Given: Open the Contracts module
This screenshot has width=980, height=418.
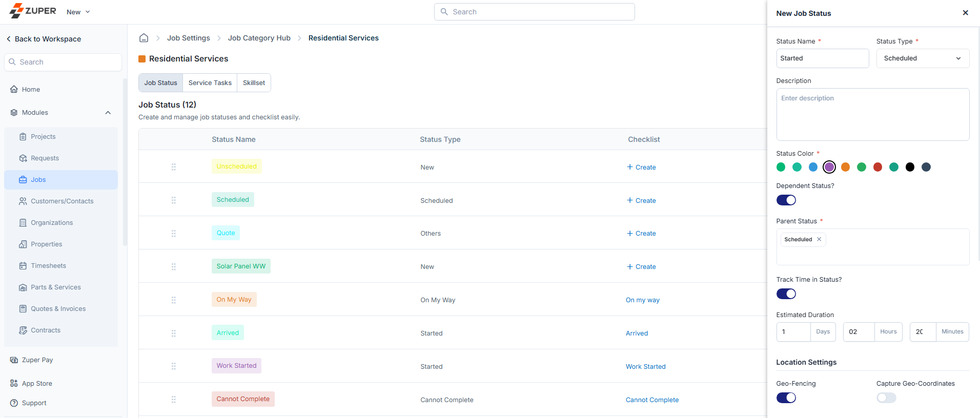Looking at the screenshot, I should coord(61,330).
